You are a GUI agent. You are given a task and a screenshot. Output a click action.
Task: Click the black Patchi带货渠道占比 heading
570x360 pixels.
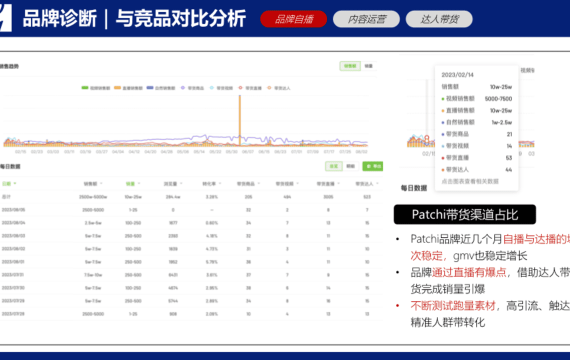click(x=465, y=215)
